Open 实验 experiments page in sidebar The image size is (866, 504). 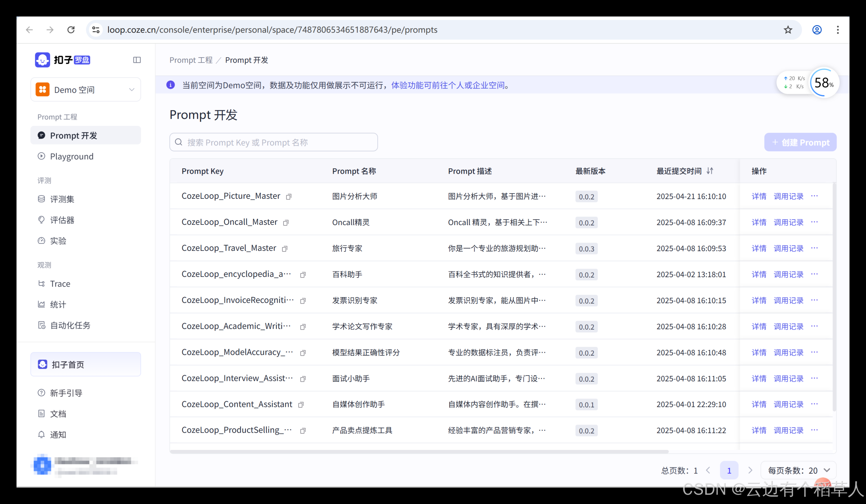click(58, 241)
